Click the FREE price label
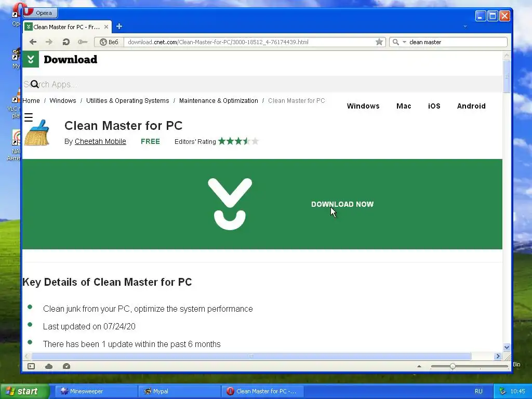 pyautogui.click(x=150, y=141)
